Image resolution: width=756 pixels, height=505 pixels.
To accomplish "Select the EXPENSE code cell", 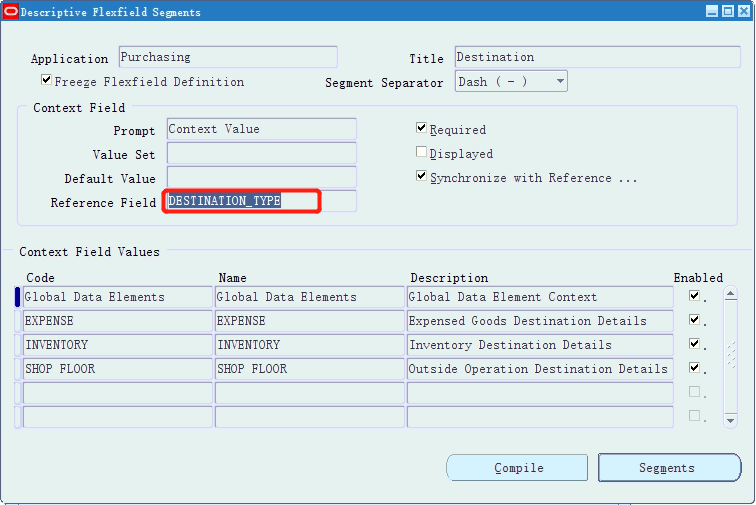I will 118,321.
